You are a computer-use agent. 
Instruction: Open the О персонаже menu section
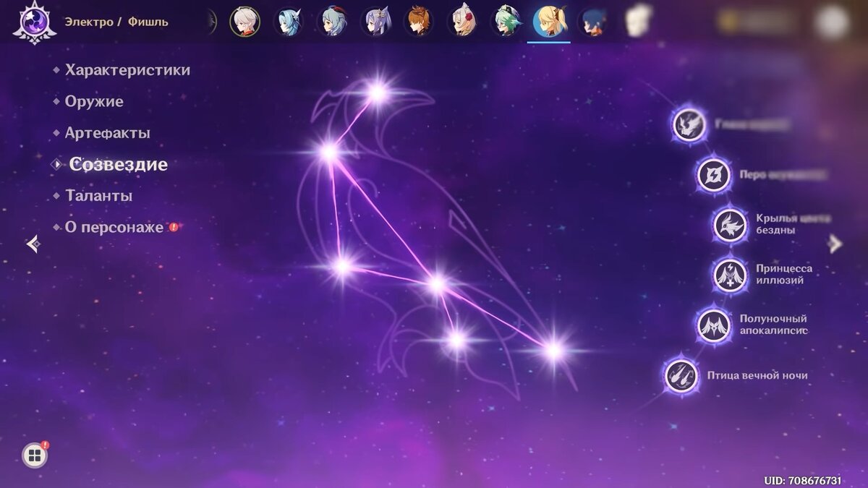tap(114, 227)
